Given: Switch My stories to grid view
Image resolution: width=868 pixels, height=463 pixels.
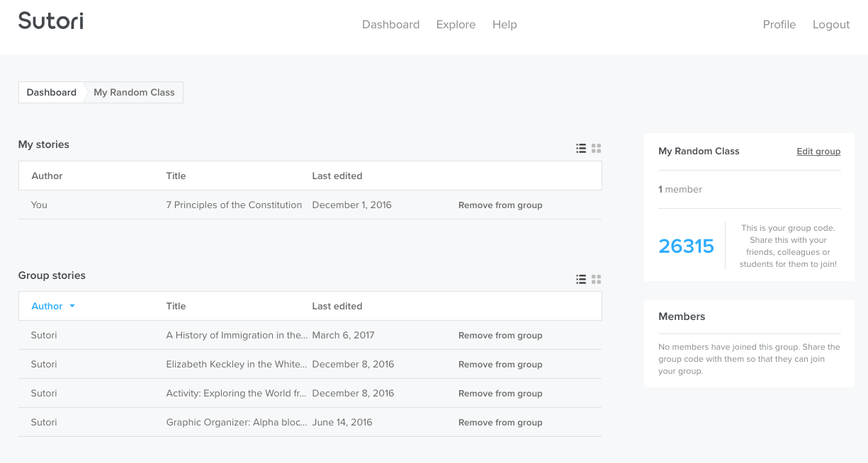Looking at the screenshot, I should point(596,148).
